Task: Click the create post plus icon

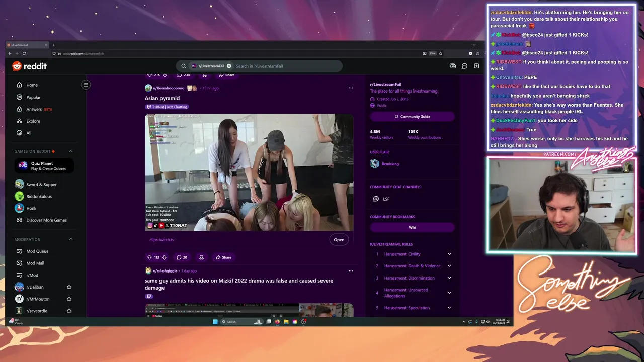Action: coord(476,66)
